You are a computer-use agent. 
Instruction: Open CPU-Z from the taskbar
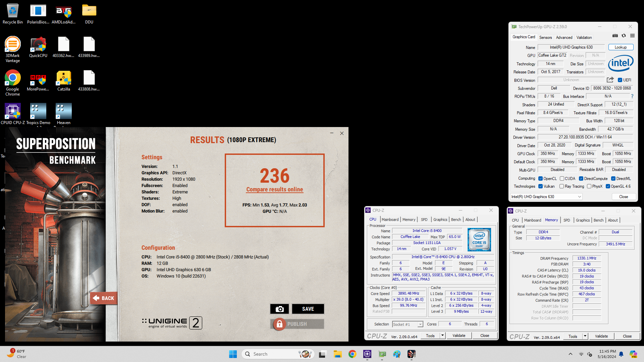coord(367,354)
